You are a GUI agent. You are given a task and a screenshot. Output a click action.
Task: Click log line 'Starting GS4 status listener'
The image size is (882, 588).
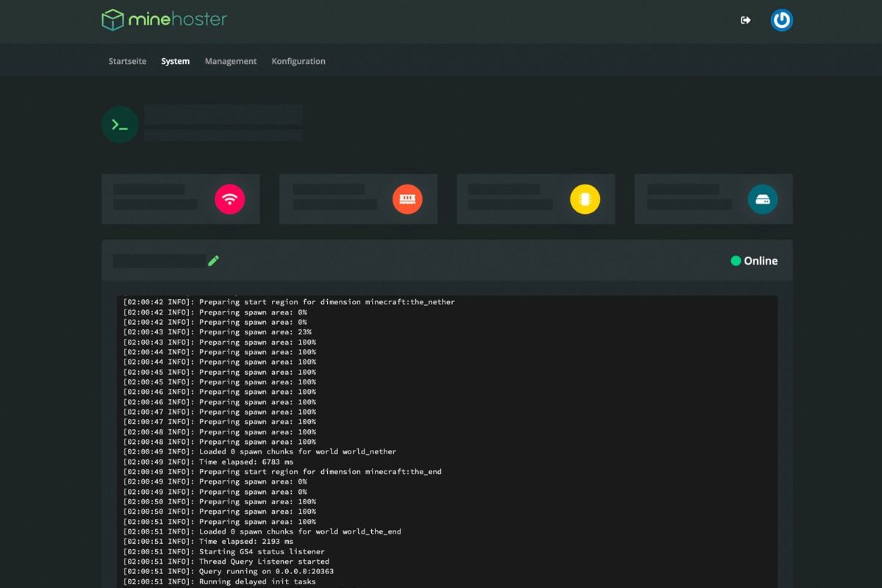click(x=224, y=551)
